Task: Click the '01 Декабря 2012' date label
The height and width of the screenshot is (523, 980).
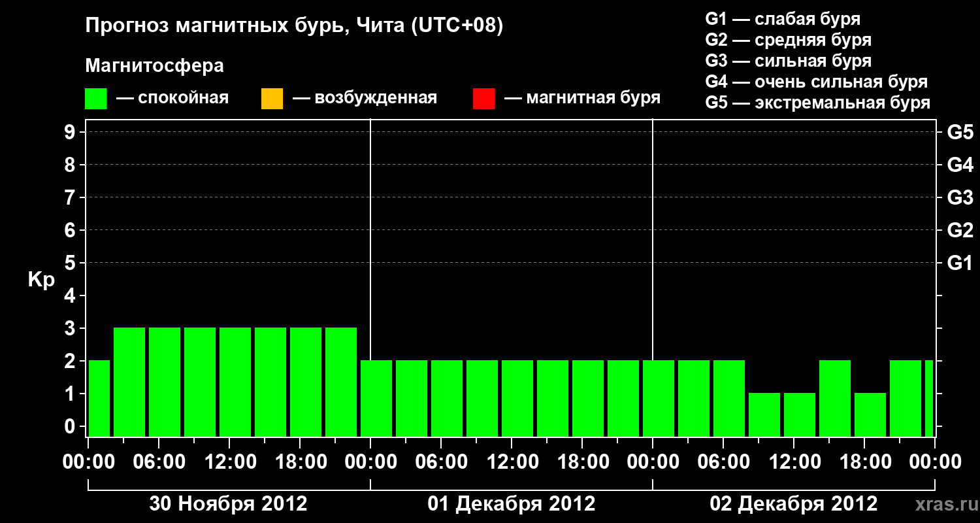Action: tap(512, 504)
